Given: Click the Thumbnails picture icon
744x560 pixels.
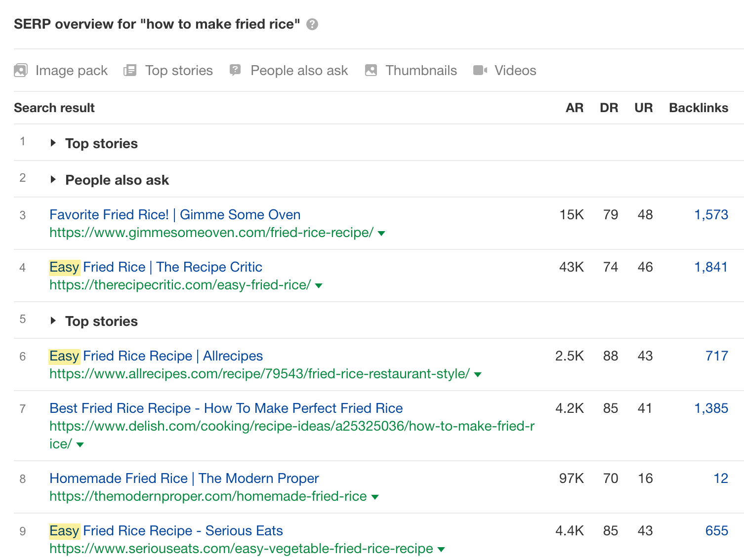Looking at the screenshot, I should tap(371, 71).
